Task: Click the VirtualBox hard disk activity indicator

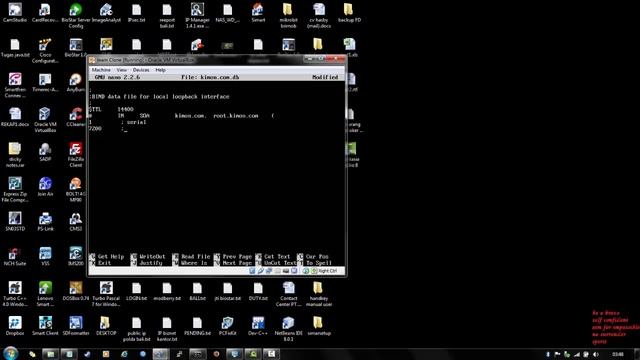Action: pos(252,271)
